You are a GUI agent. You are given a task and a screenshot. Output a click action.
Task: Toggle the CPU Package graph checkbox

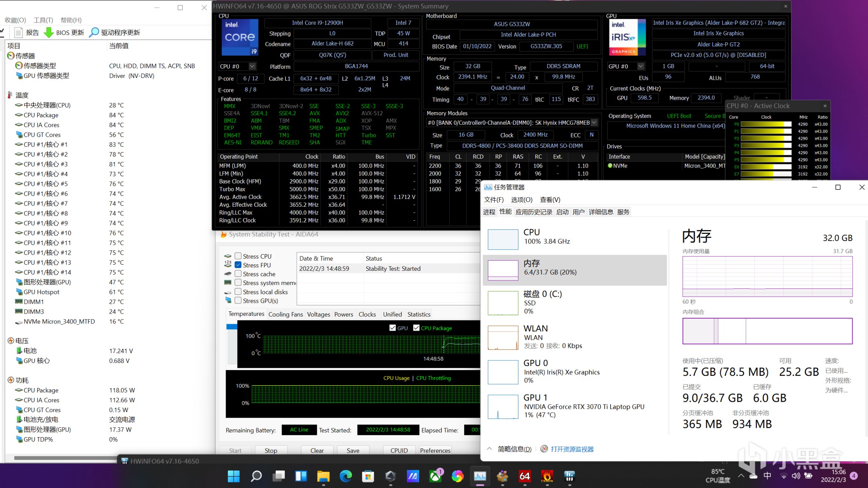416,328
